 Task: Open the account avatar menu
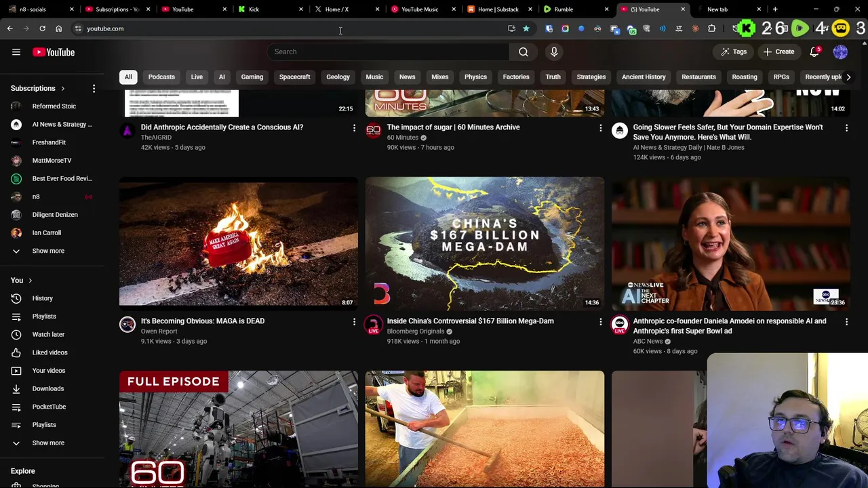click(840, 52)
